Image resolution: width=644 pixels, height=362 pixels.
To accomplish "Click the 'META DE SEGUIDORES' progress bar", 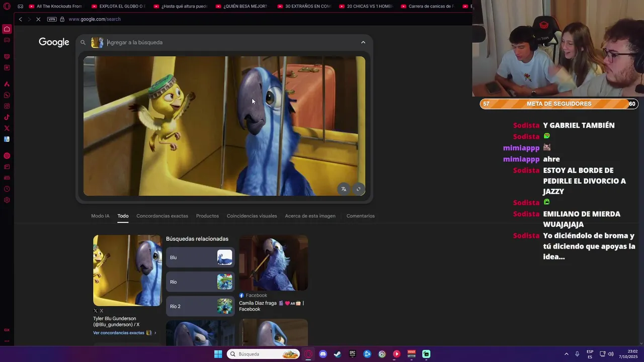I will tap(559, 104).
